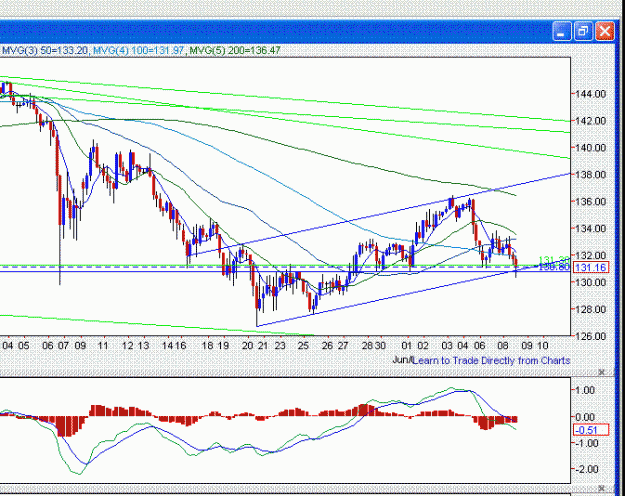
Task: Minimize the chart window
Action: coord(562,31)
